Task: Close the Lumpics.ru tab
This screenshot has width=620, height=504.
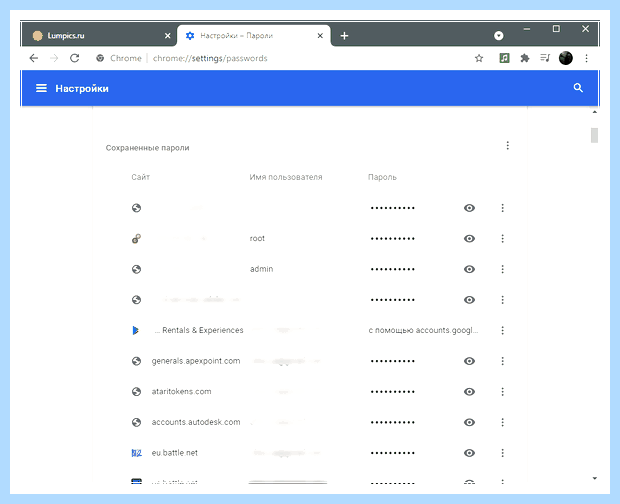Action: click(x=168, y=36)
